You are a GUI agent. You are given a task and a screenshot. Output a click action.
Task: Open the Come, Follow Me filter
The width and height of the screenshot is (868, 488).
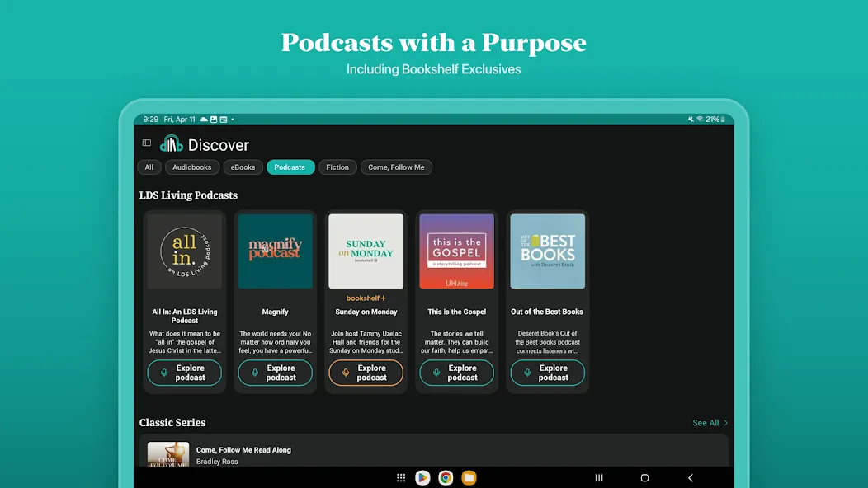396,167
